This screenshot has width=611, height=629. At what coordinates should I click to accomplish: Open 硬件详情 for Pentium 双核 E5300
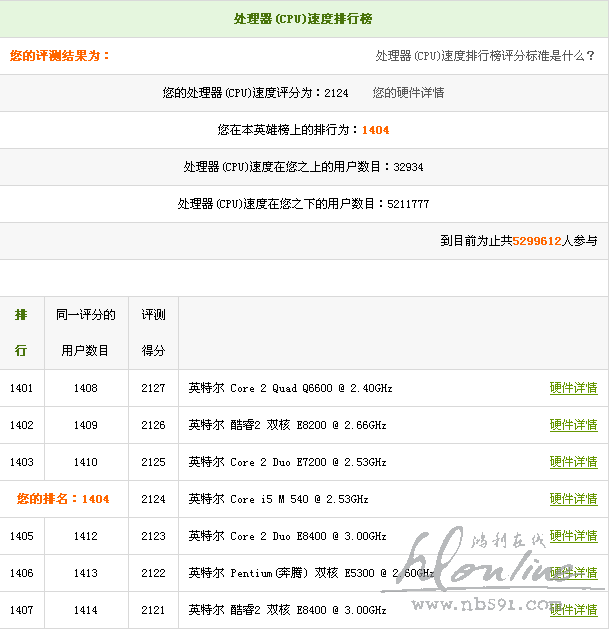pyautogui.click(x=573, y=573)
